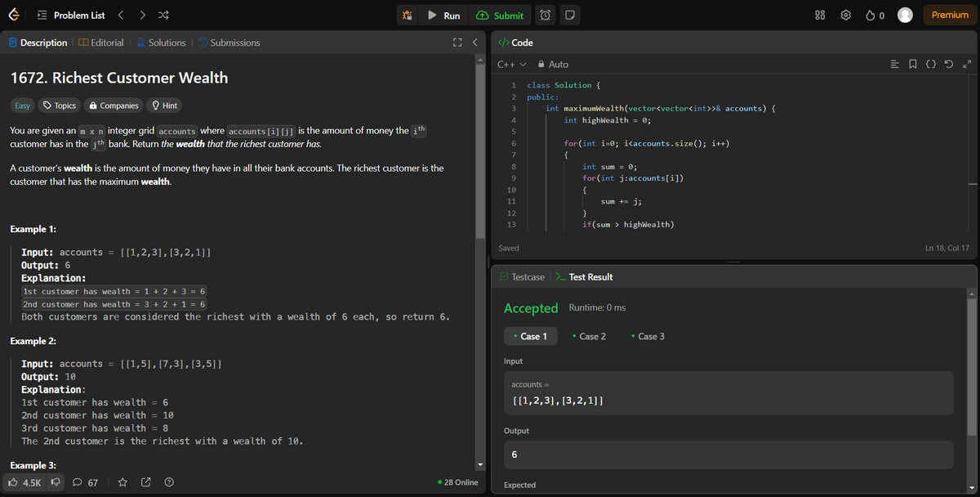Open the Premium upgrade button

pos(950,16)
